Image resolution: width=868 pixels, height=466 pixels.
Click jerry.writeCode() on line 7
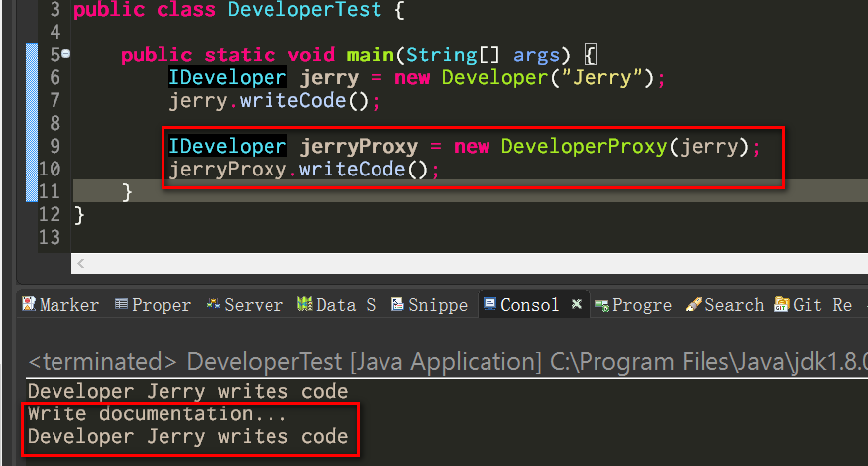point(269,101)
